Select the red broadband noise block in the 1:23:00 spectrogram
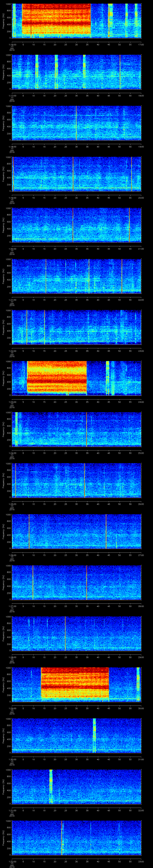 pyautogui.click(x=57, y=377)
